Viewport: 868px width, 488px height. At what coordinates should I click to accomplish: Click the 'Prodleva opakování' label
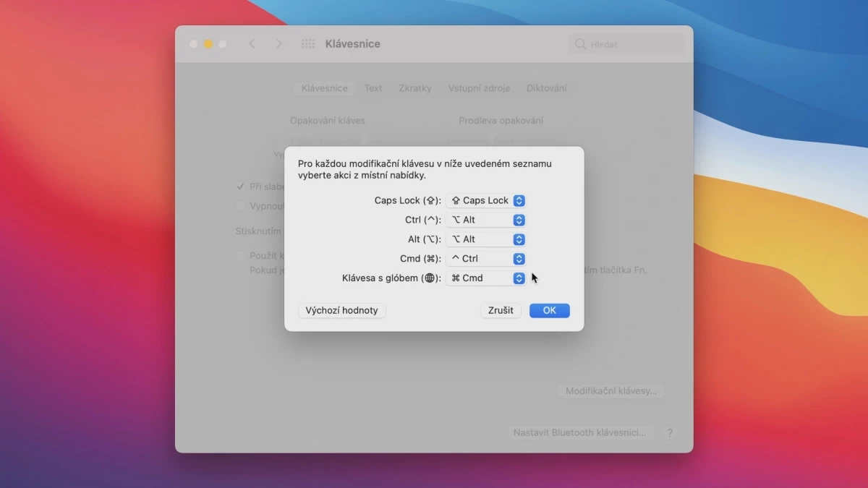[x=501, y=121]
